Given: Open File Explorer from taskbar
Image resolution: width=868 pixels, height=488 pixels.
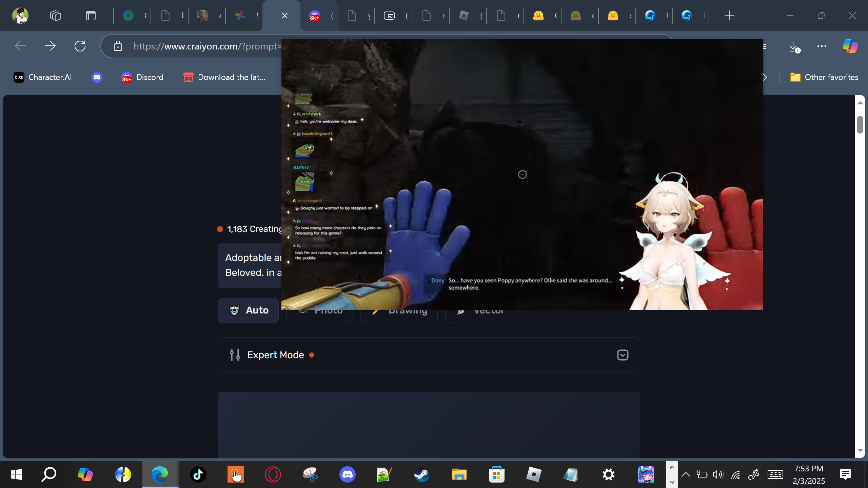Looking at the screenshot, I should click(459, 474).
